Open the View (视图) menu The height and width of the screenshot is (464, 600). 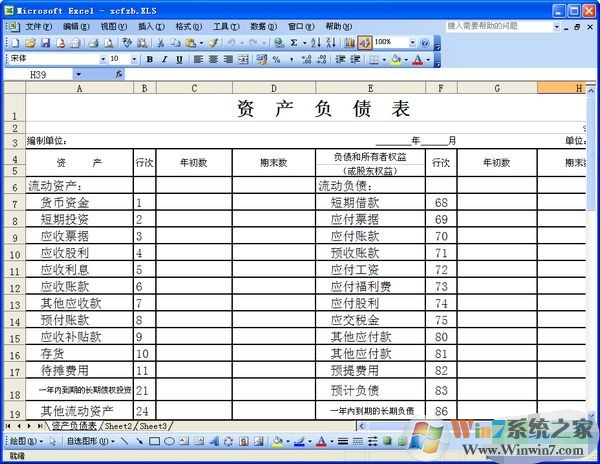[113, 26]
